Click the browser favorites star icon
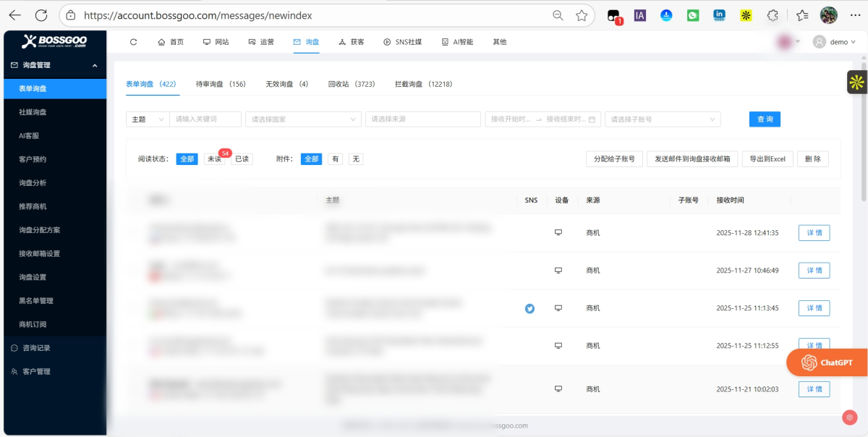Viewport: 868px width, 437px height. [582, 15]
